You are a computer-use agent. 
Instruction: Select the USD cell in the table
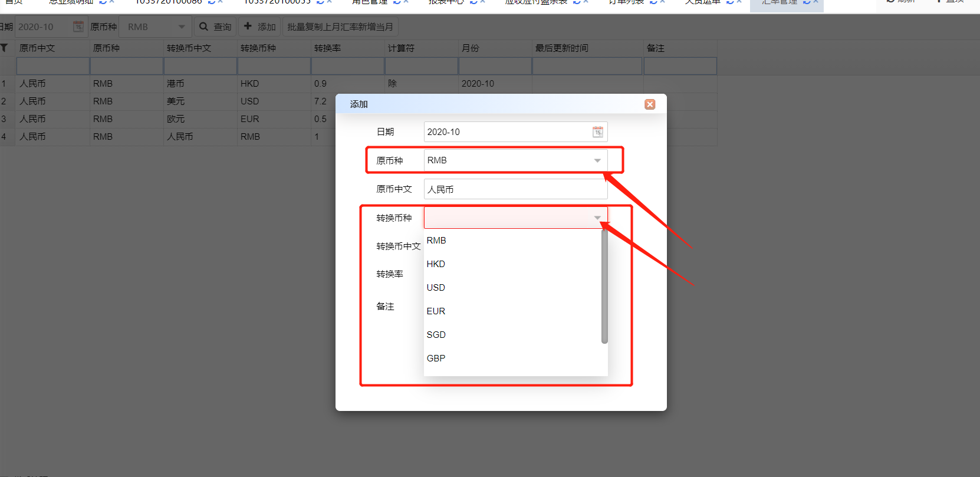tap(274, 101)
